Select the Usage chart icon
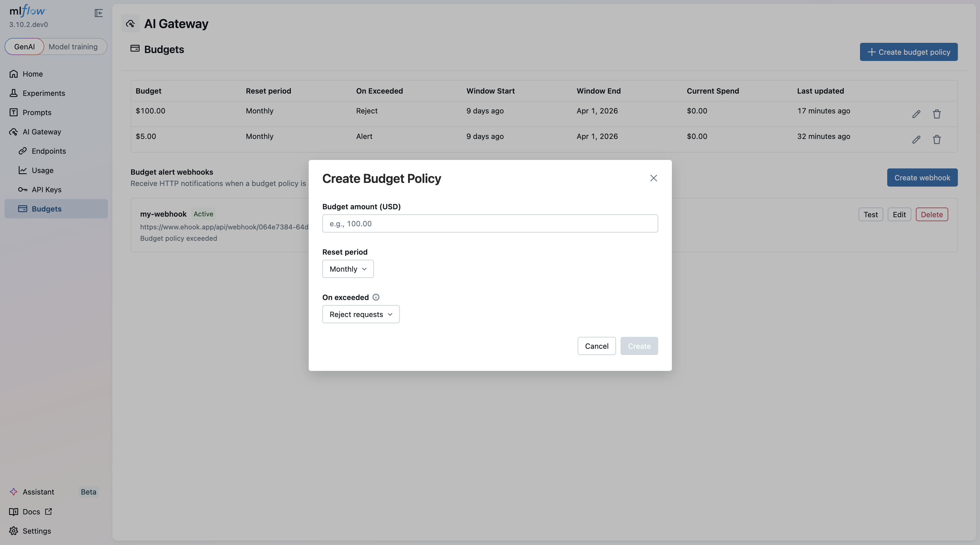Image resolution: width=980 pixels, height=545 pixels. pos(23,170)
